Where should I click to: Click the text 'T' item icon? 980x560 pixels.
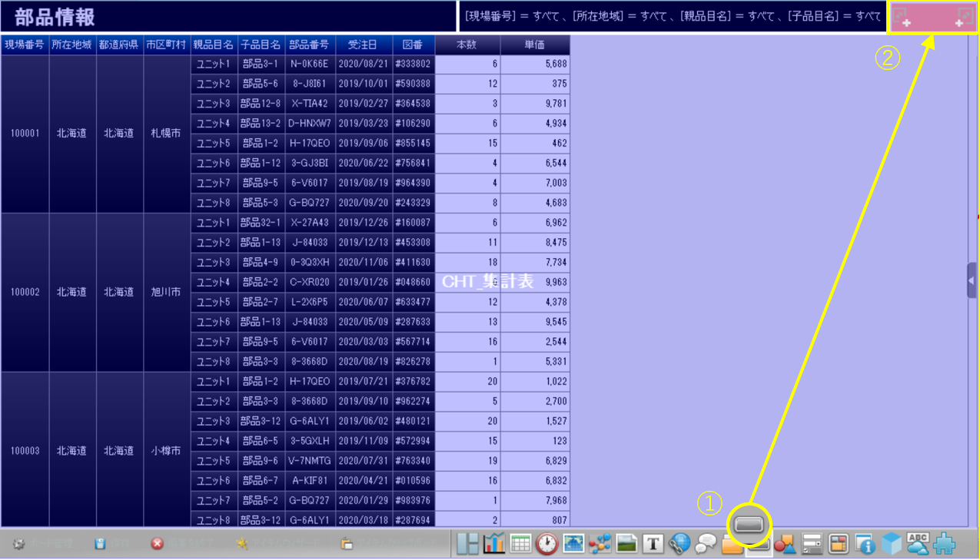pos(653,544)
